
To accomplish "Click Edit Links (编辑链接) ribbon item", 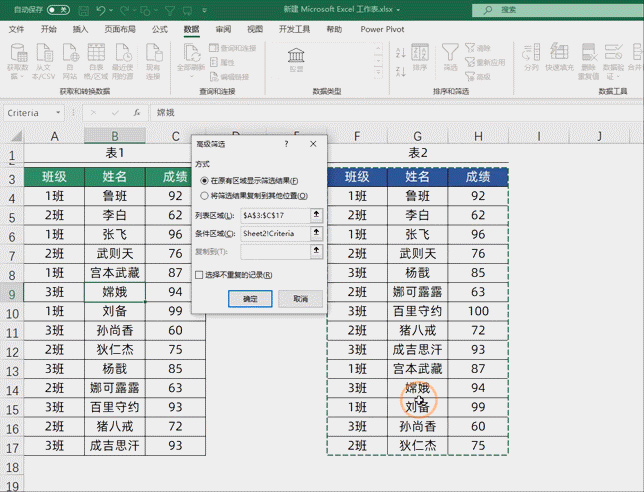I will pos(229,76).
